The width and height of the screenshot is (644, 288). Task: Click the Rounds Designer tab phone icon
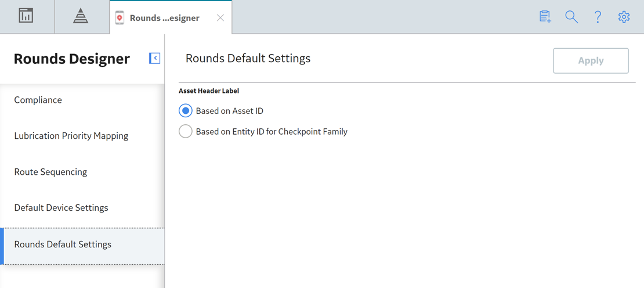[120, 17]
